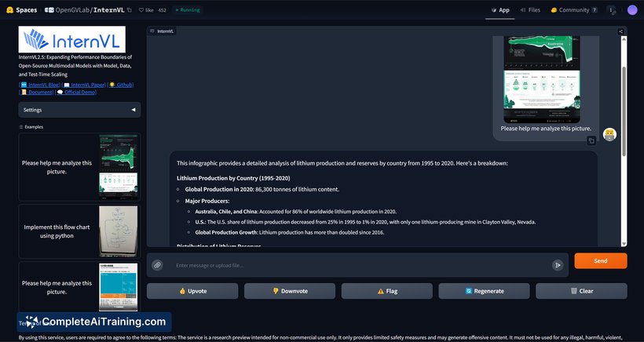Screen dimensions: 644x342
Task: Click the orange Send button
Action: [x=601, y=260]
